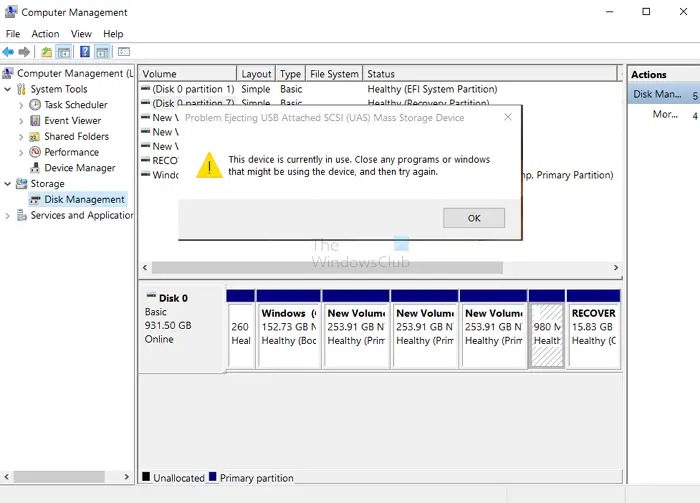The height and width of the screenshot is (503, 700).
Task: Click volume list scrollbar left arrow
Action: 145,268
